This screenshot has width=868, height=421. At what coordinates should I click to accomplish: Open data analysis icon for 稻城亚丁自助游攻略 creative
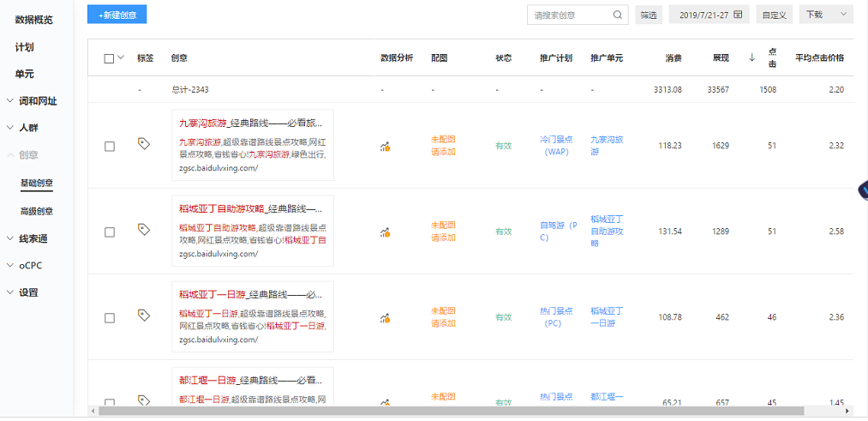point(385,232)
